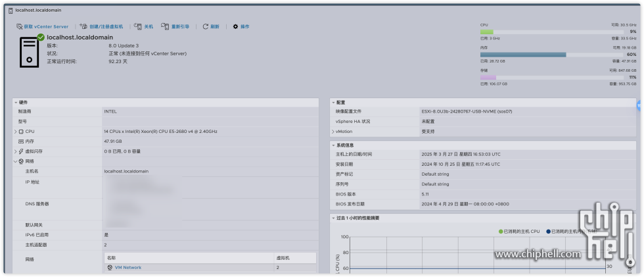
Task: Click the CPU 可用: 30.5 GHz label
Action: (x=624, y=25)
